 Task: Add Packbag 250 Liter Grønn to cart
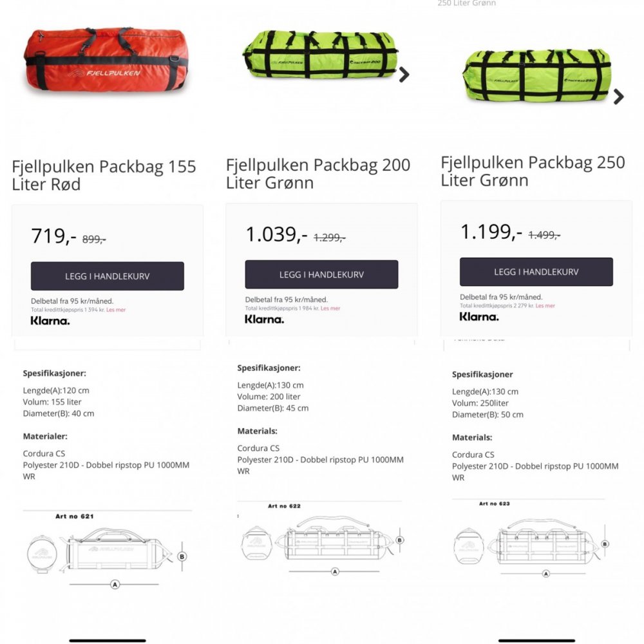coord(536,272)
